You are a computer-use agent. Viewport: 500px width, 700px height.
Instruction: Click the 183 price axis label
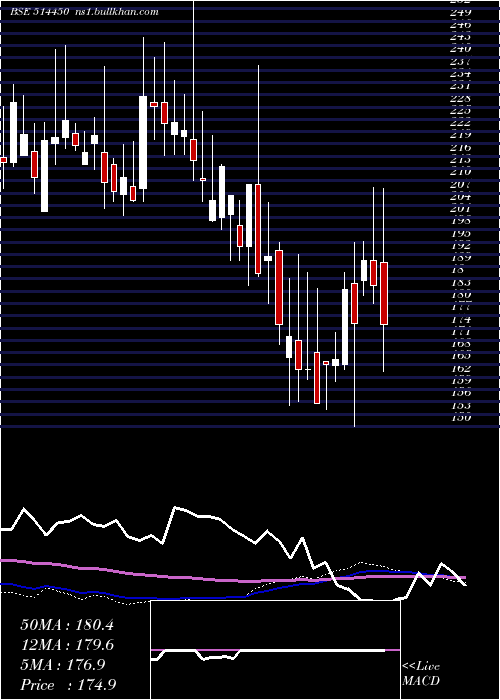click(460, 283)
